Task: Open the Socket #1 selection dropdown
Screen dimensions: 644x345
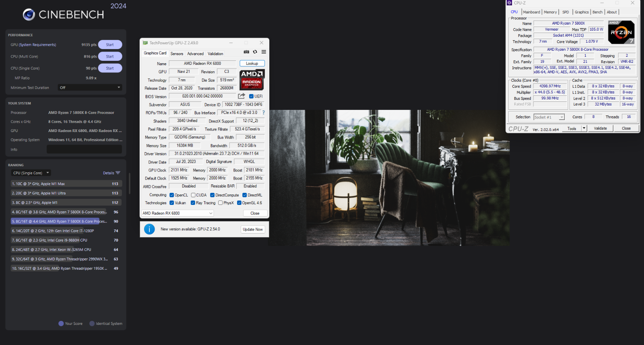Action: [549, 117]
